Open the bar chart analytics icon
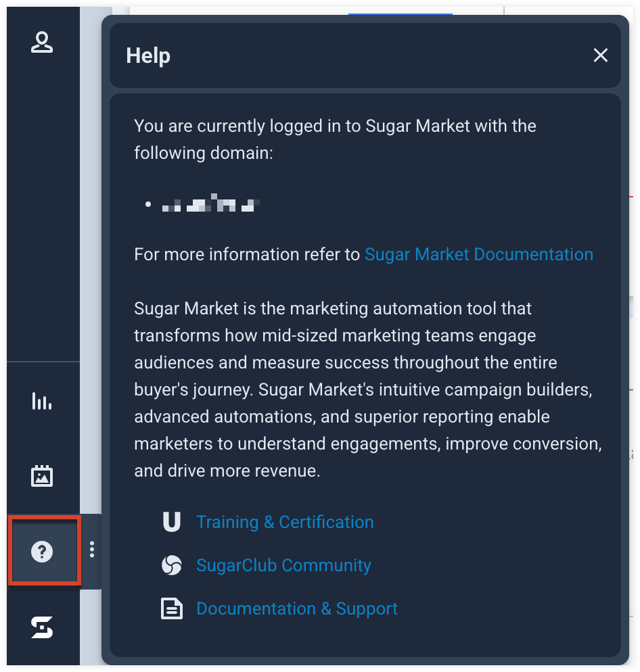 (42, 401)
